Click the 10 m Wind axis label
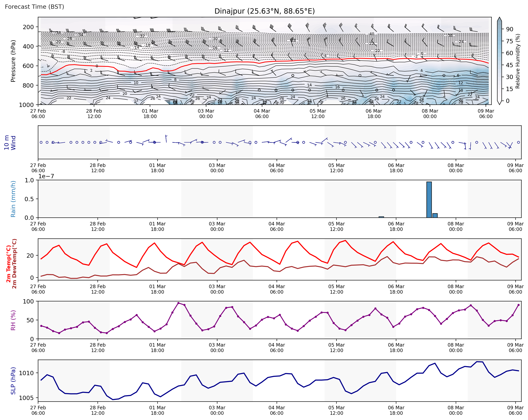The image size is (528, 420). click(x=10, y=143)
